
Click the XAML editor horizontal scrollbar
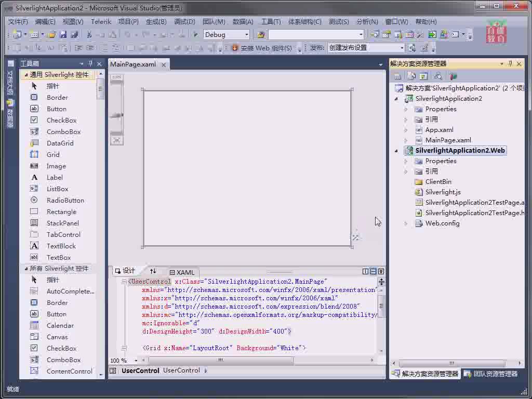pos(221,360)
